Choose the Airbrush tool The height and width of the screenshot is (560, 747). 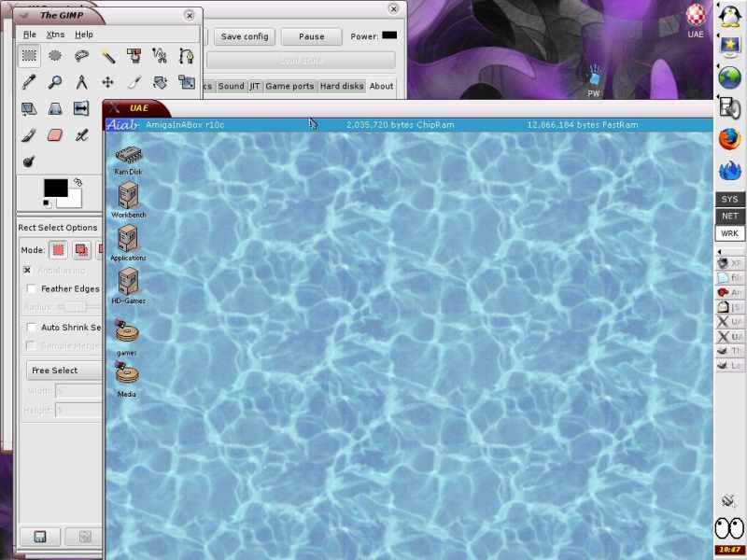tap(81, 135)
